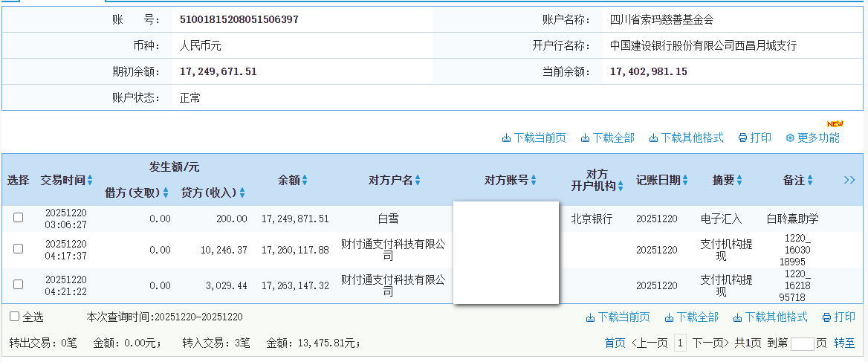Image resolution: width=868 pixels, height=362 pixels.
Task: Tick the checkbox for the 10,246.37 transaction
Action: (x=19, y=249)
